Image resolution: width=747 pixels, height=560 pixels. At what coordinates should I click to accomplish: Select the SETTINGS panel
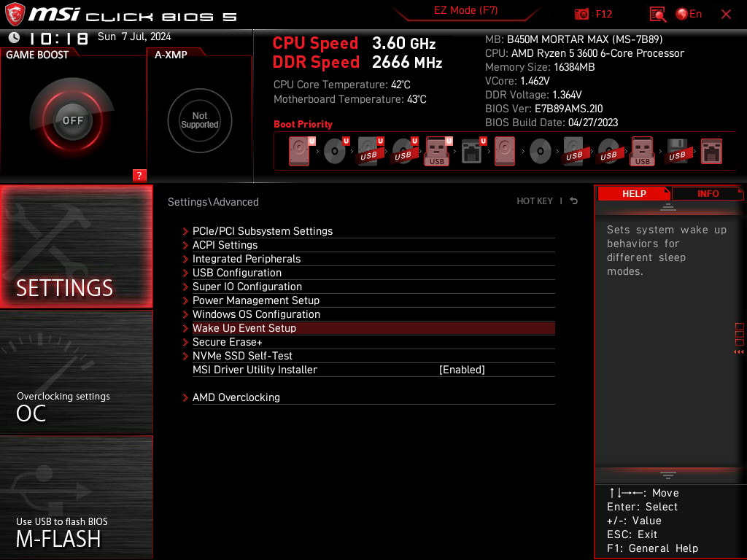click(x=76, y=246)
